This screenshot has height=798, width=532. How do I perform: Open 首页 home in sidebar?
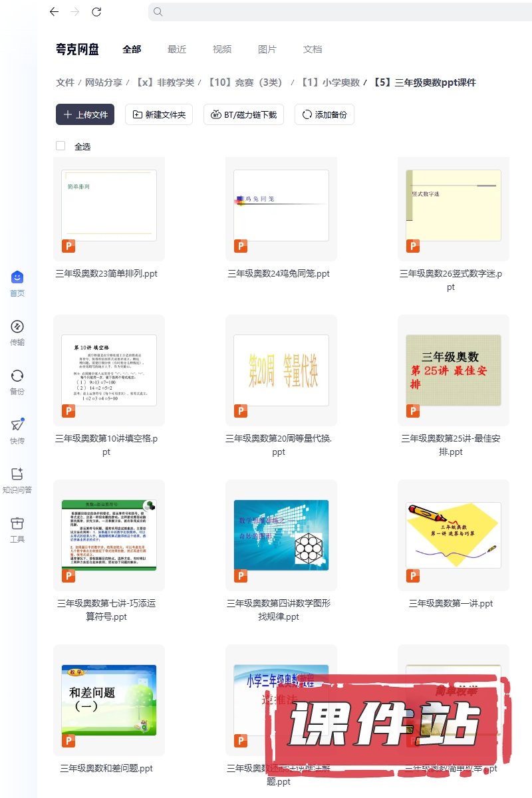click(17, 283)
